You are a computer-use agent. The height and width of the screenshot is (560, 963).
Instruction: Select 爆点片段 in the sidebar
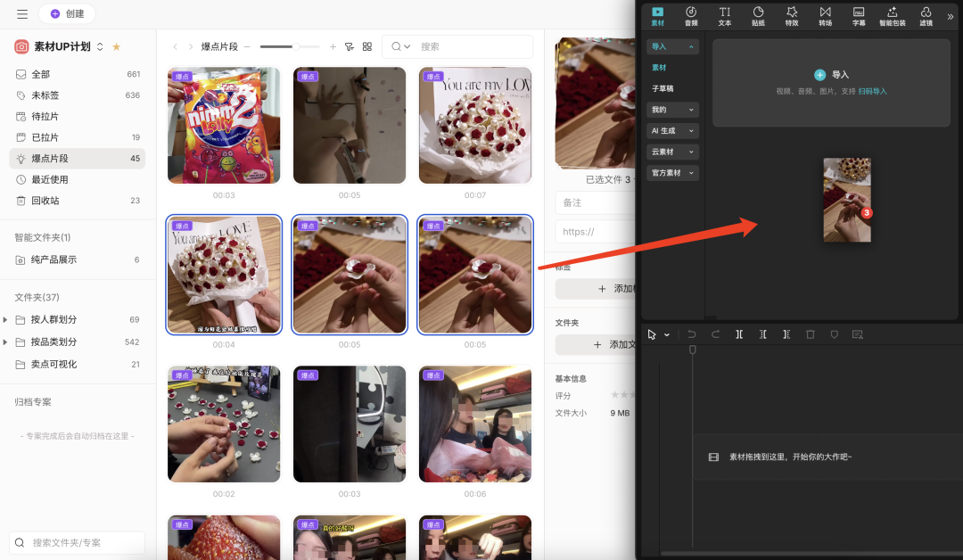coord(78,159)
